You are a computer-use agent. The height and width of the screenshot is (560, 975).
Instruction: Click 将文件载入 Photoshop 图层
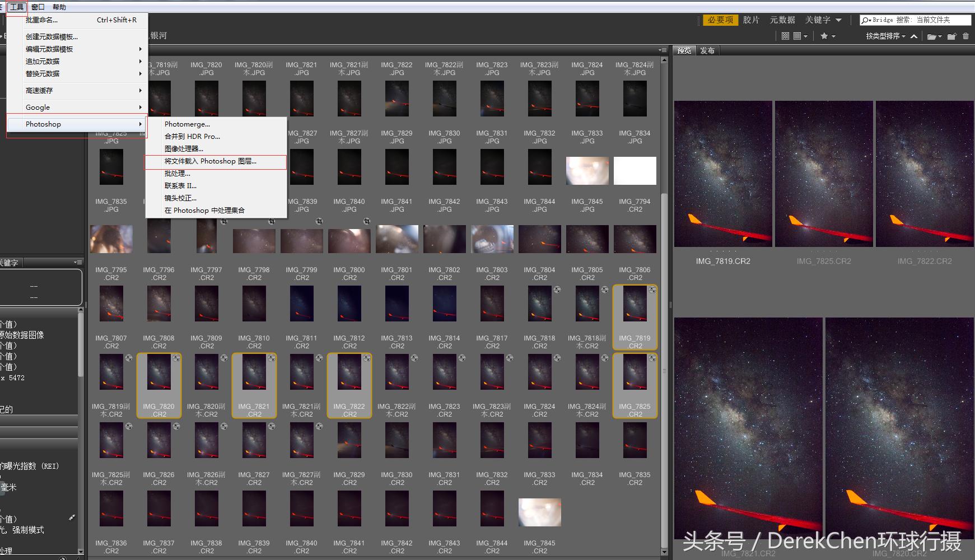[x=216, y=161]
